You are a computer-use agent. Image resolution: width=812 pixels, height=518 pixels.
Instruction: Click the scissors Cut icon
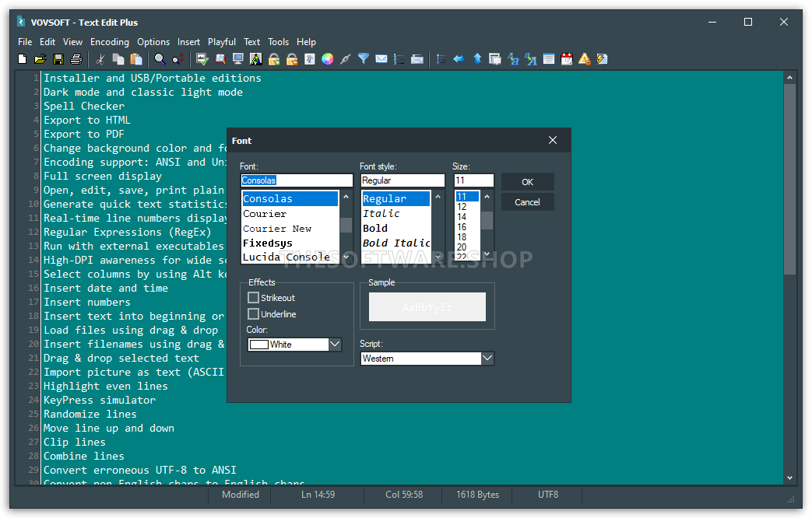[100, 59]
